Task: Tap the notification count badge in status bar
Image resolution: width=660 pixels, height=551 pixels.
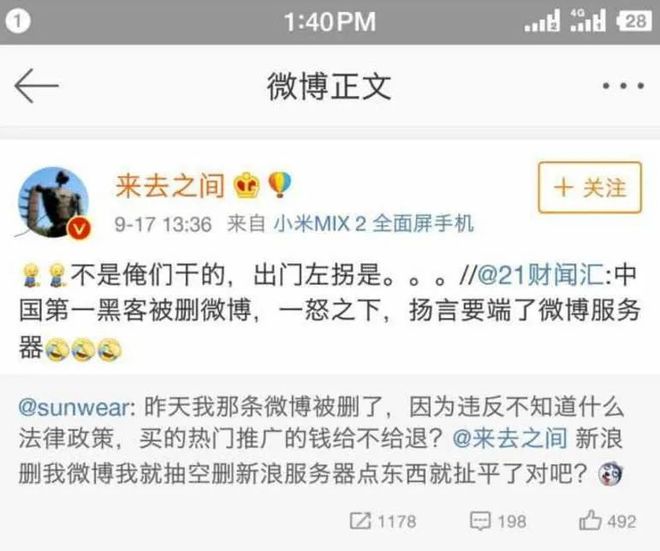Action: (x=17, y=21)
